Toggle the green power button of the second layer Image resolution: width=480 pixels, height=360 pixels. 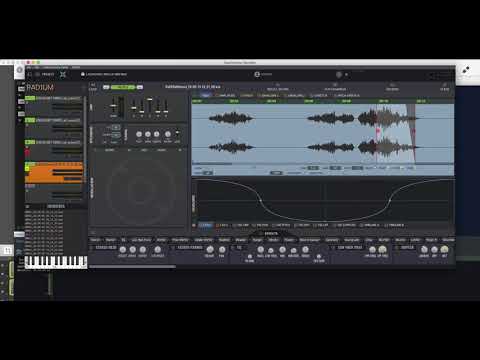(x=30, y=120)
